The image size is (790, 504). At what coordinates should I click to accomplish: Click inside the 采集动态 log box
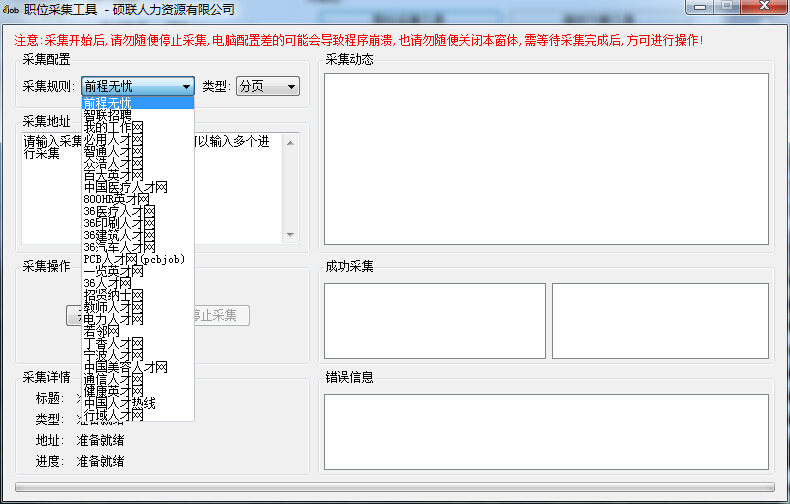pyautogui.click(x=546, y=159)
